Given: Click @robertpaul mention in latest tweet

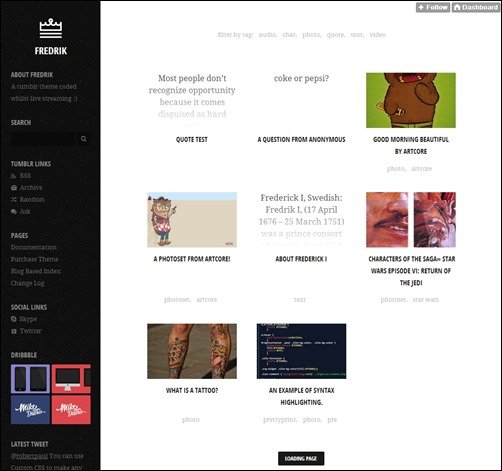Looking at the screenshot, I should (29, 456).
